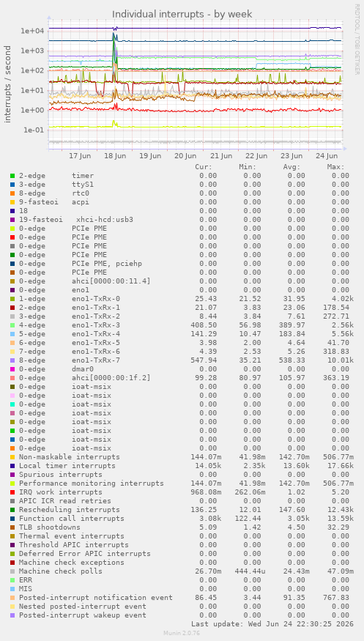Click the magenta swatch beside dmar0
Screen dimensions: 364x641
(x=12, y=368)
